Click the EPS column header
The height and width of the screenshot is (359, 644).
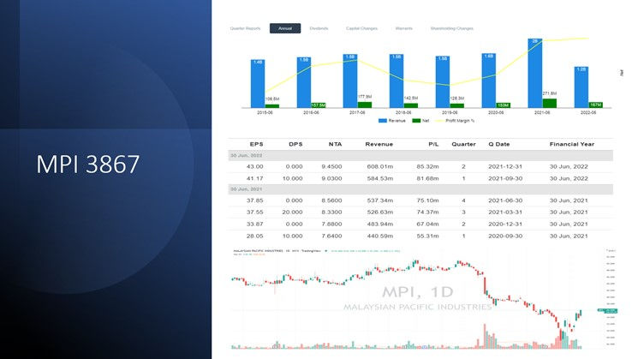click(256, 144)
